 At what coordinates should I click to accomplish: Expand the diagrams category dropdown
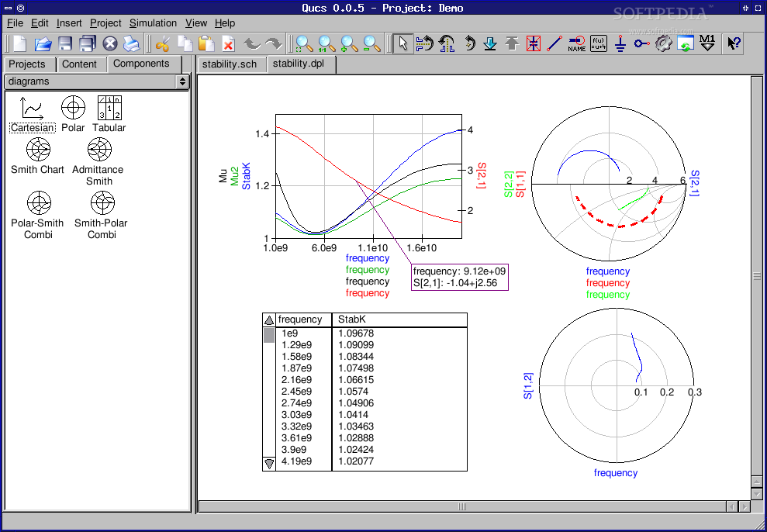[96, 81]
